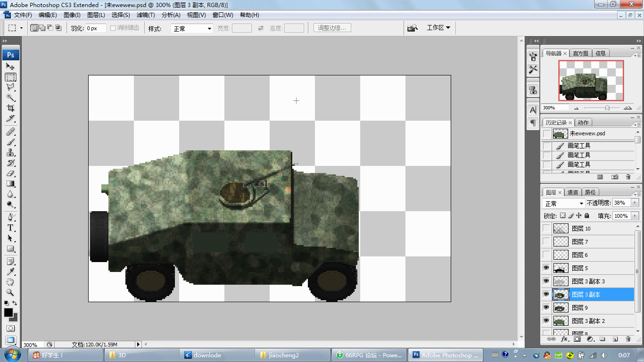Select the Hand tool

[10, 282]
